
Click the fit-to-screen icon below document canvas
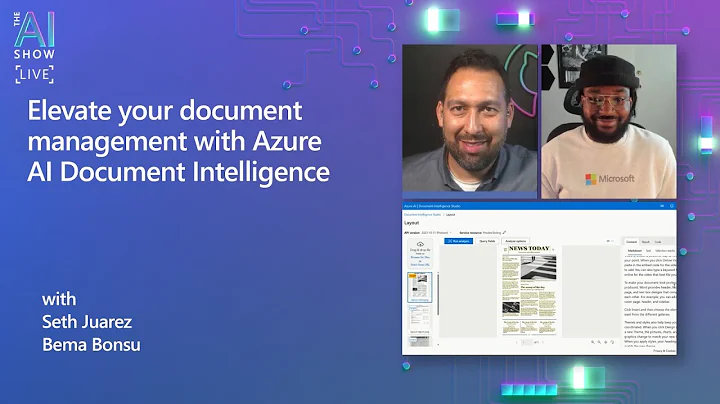coord(606,342)
